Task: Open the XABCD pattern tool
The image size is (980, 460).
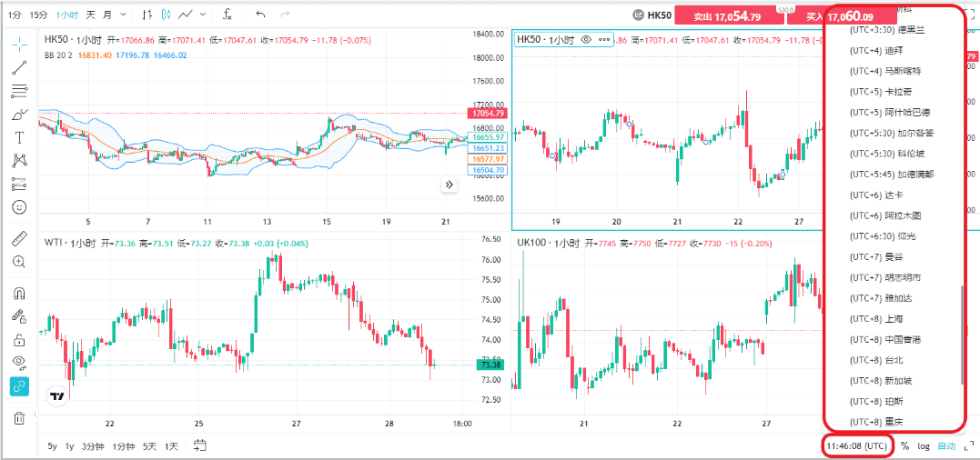Action: pyautogui.click(x=19, y=160)
